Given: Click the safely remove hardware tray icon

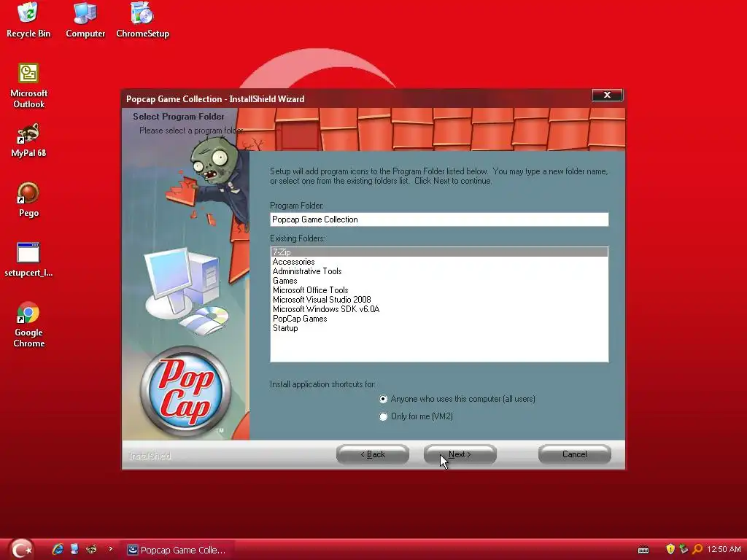Looking at the screenshot, I should [x=684, y=549].
